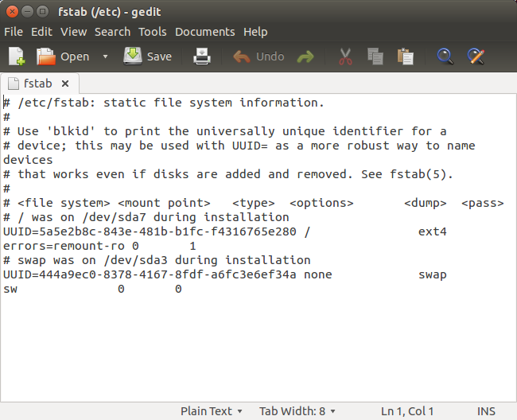Close the fstab tab
The height and width of the screenshot is (420, 517).
65,83
